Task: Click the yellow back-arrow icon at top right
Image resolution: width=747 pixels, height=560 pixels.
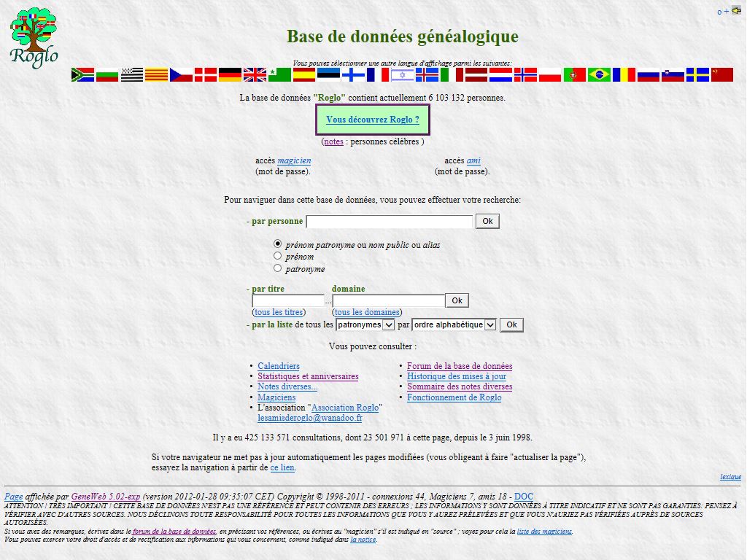Action: tap(737, 10)
